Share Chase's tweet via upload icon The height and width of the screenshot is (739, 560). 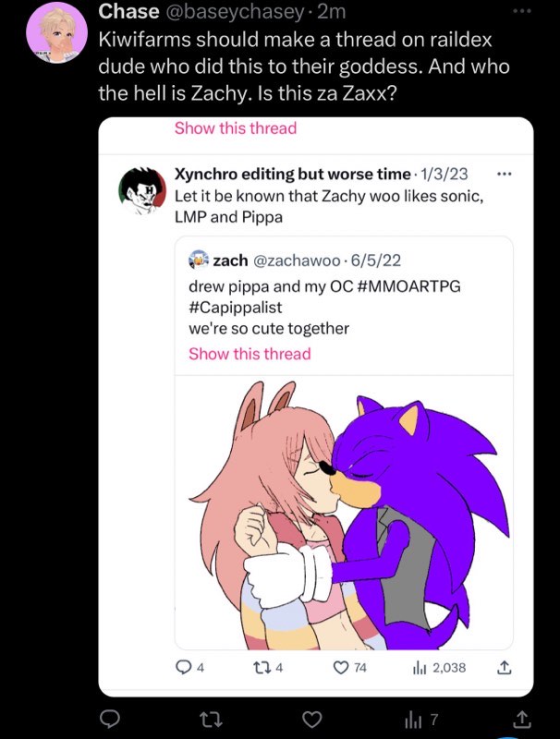pyautogui.click(x=521, y=720)
